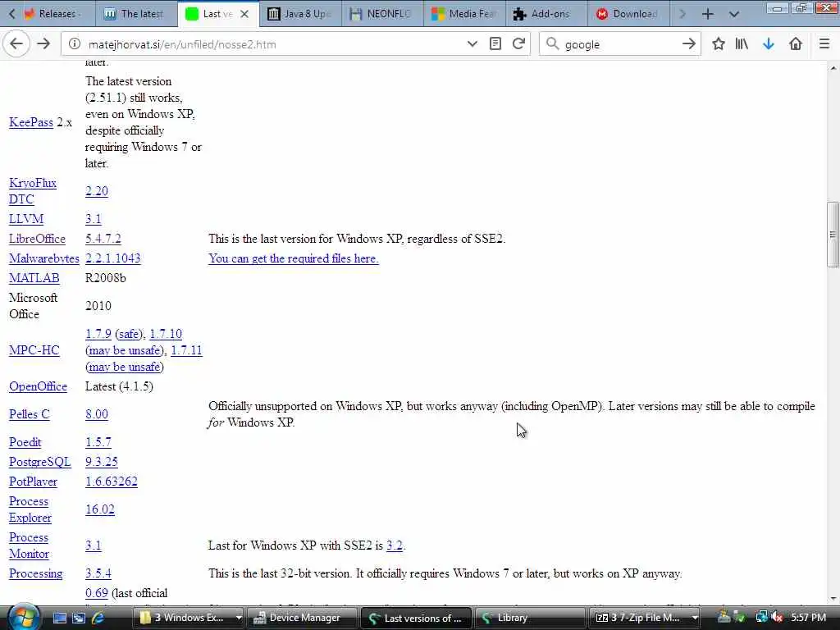
Task: Open the LLVM link
Action: 26,219
